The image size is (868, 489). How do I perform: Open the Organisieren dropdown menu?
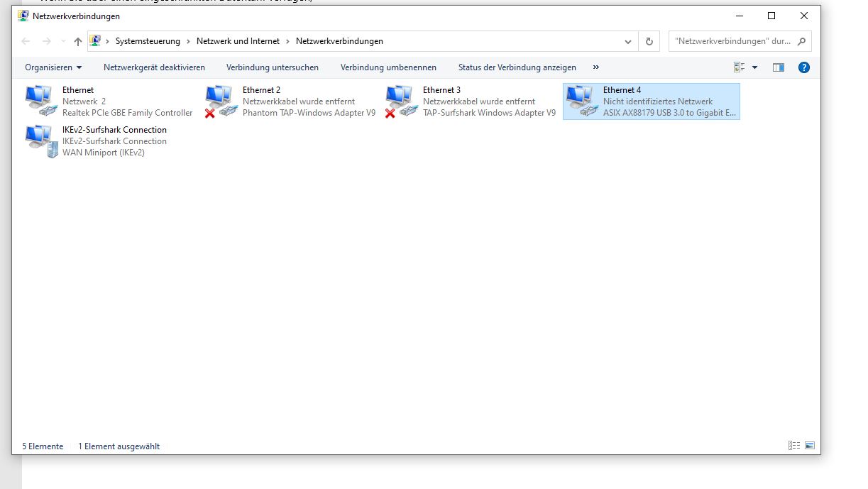[53, 67]
